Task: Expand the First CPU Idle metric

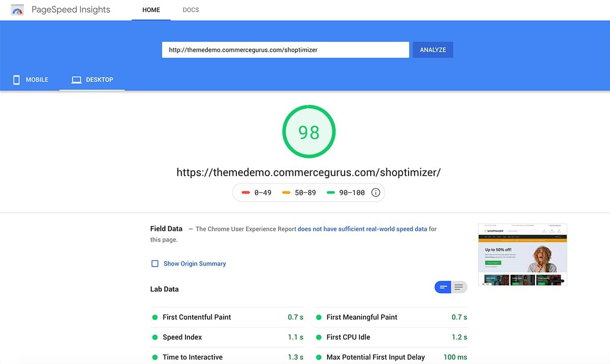Action: coord(391,337)
